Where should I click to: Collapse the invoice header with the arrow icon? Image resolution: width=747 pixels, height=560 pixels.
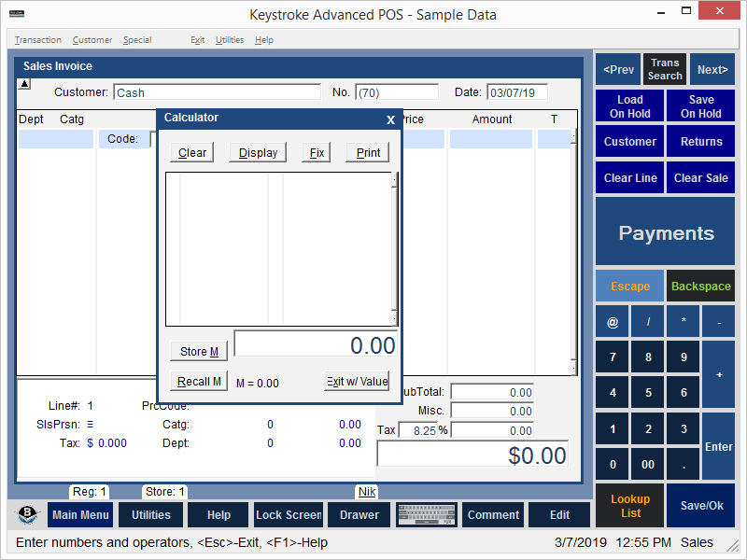(x=24, y=84)
